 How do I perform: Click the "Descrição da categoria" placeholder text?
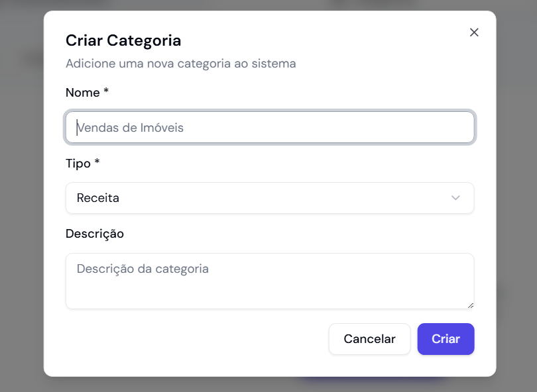pos(143,269)
